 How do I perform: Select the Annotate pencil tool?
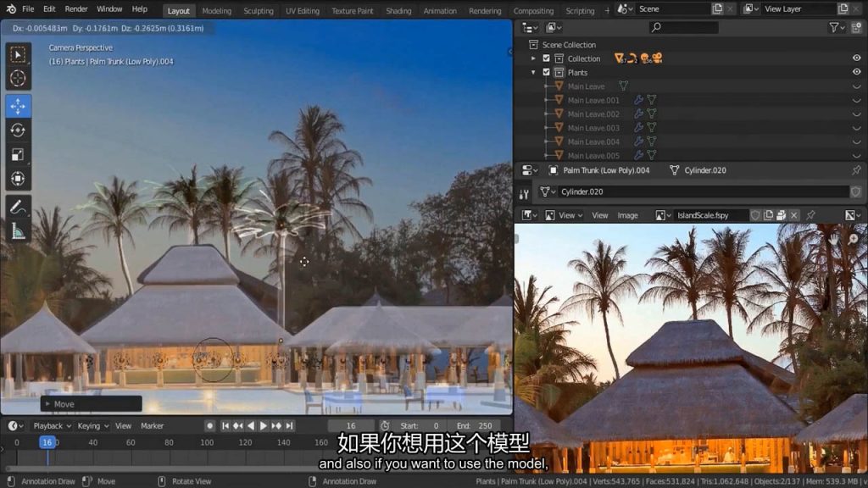coord(18,207)
